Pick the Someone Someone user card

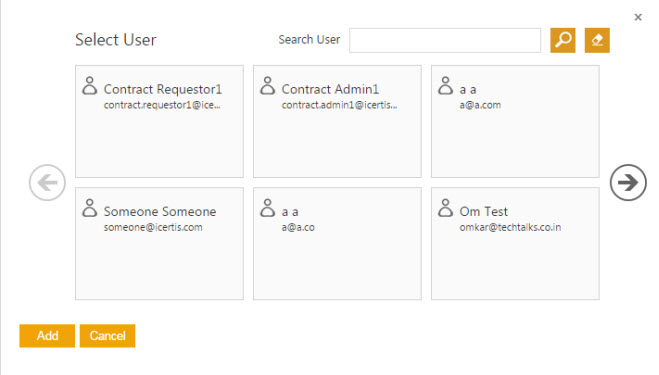point(159,244)
